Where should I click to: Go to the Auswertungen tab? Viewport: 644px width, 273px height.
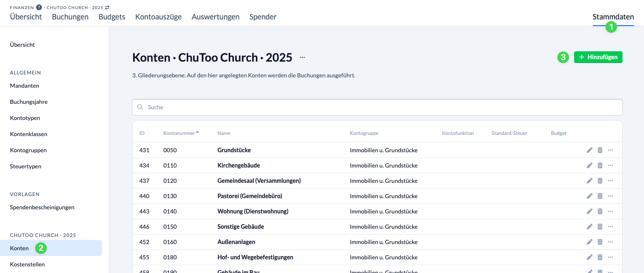(x=215, y=17)
